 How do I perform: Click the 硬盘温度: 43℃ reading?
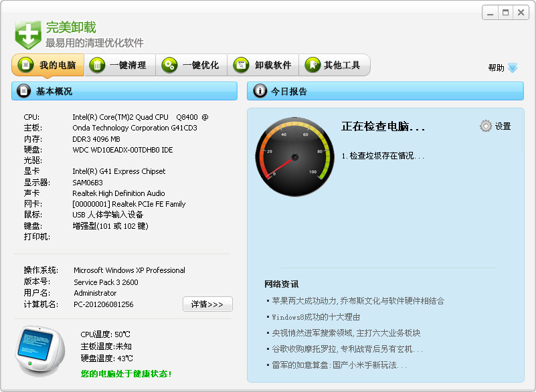pyautogui.click(x=106, y=358)
